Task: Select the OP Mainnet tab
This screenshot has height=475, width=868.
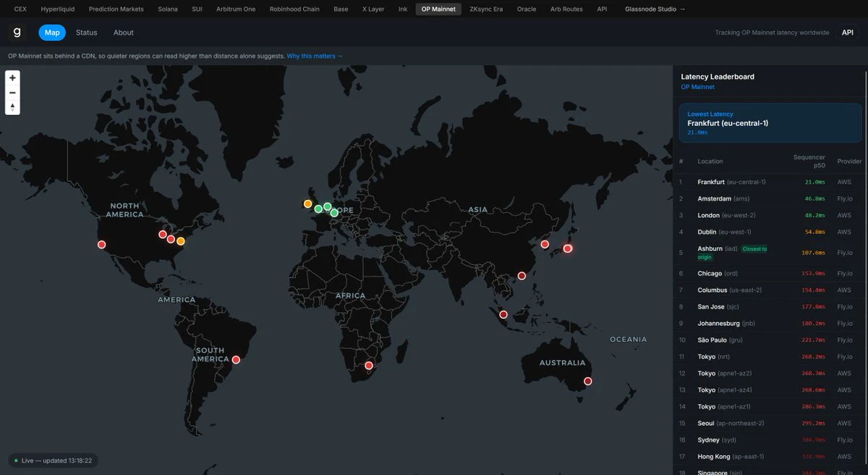Action: pos(439,9)
